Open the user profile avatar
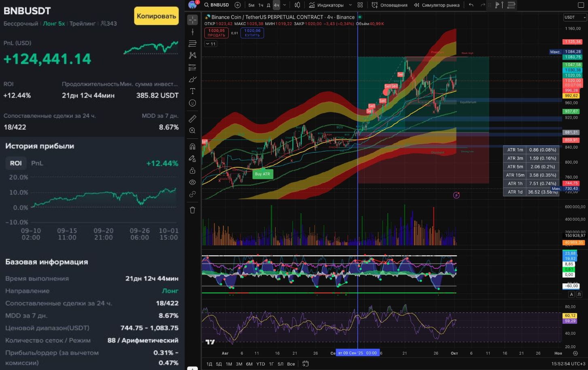This screenshot has width=588, height=370. [x=193, y=5]
